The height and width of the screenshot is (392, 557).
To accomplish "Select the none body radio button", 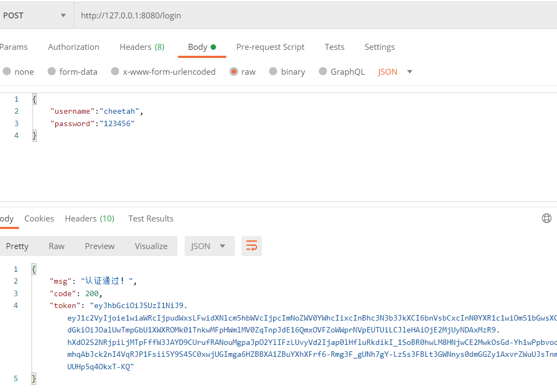I will click(7, 71).
